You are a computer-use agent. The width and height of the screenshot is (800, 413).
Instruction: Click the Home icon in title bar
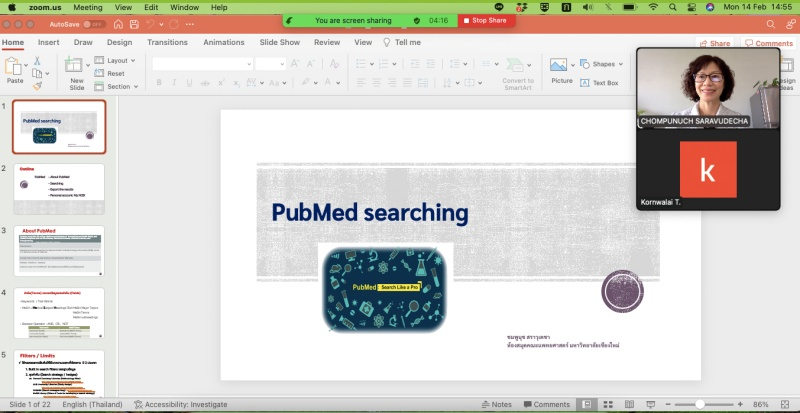tap(118, 24)
